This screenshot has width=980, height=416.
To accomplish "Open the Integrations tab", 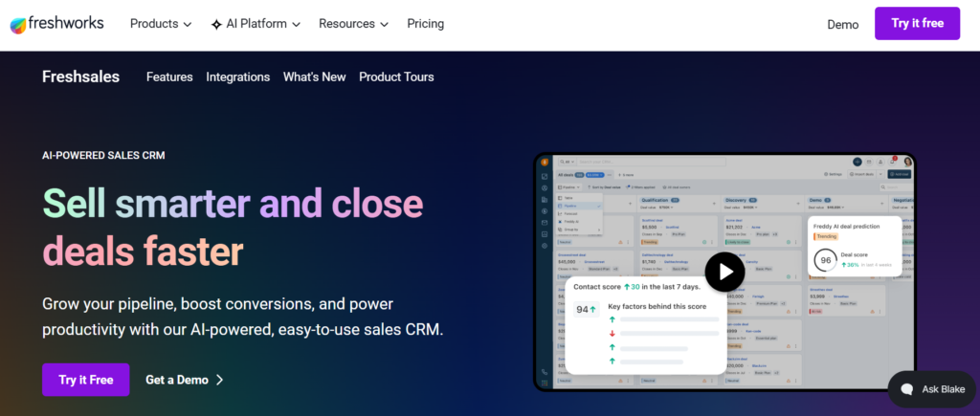I will [x=238, y=77].
